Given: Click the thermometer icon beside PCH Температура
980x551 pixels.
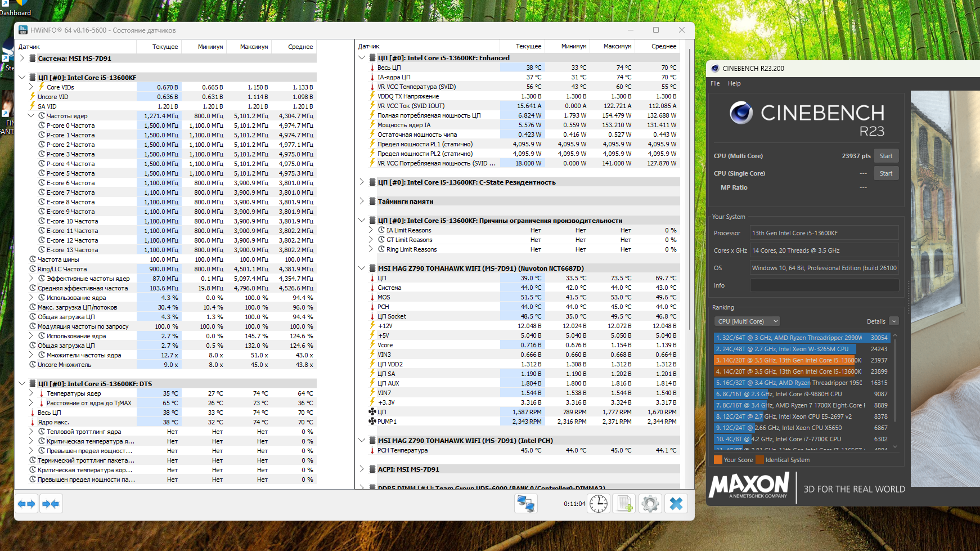Looking at the screenshot, I should point(372,450).
